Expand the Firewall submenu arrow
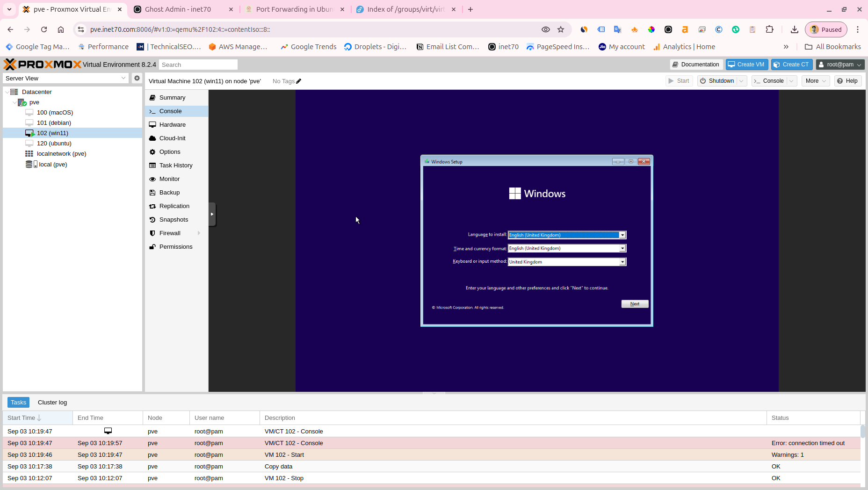 coord(199,233)
